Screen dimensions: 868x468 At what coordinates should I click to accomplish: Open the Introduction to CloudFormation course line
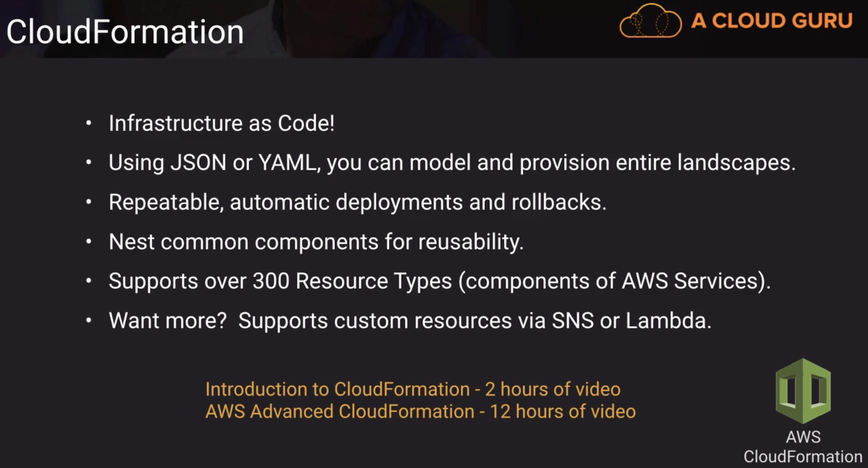[x=413, y=389]
